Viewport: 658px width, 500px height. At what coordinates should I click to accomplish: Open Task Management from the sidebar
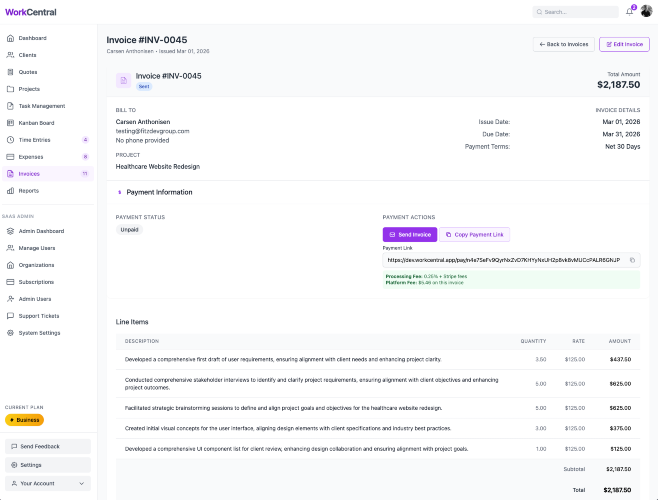[41, 105]
